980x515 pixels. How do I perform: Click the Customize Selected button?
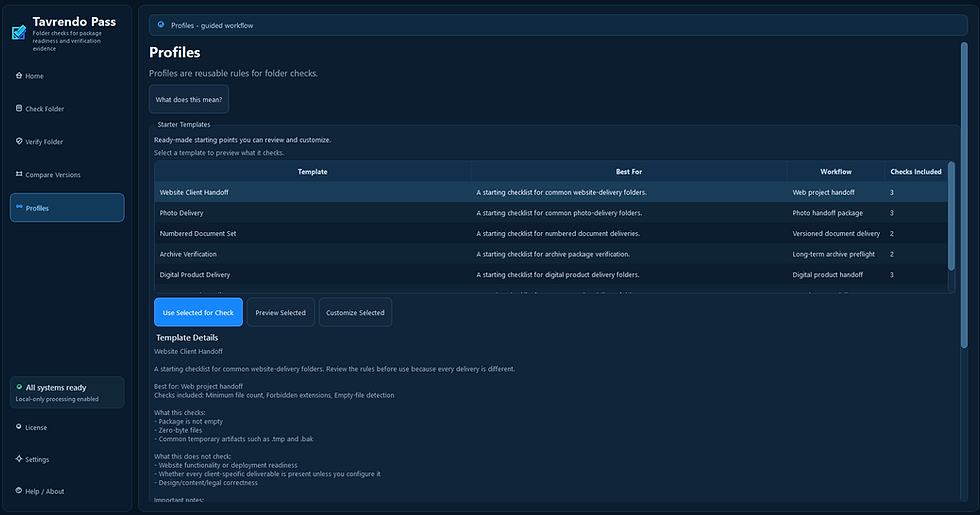[355, 312]
